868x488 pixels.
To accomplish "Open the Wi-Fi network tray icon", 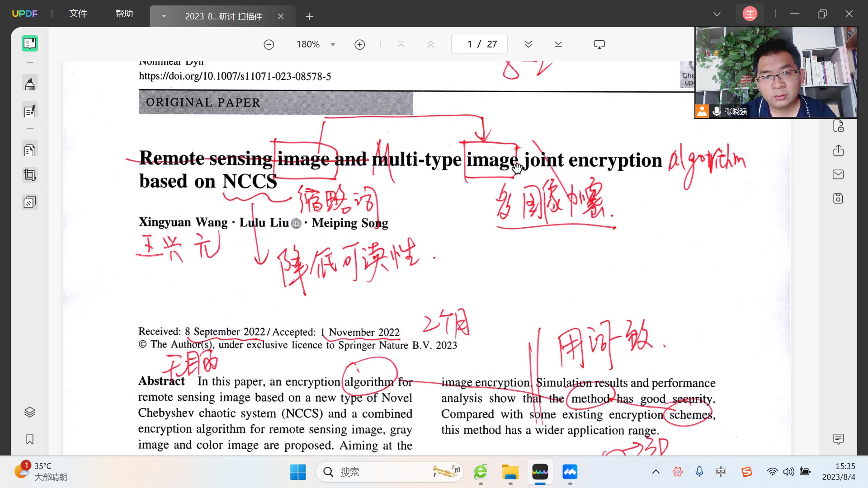I will click(773, 472).
